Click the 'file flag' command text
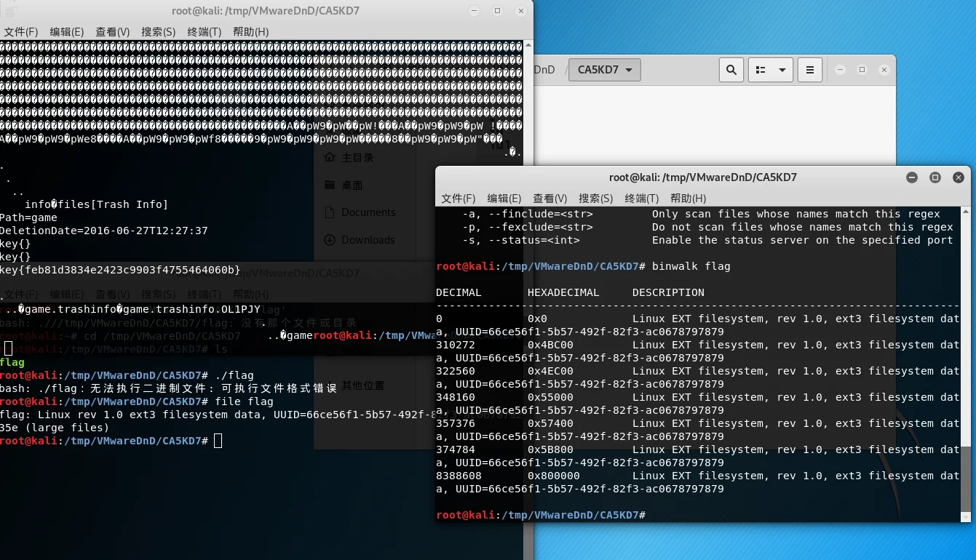976x560 pixels. coord(245,401)
